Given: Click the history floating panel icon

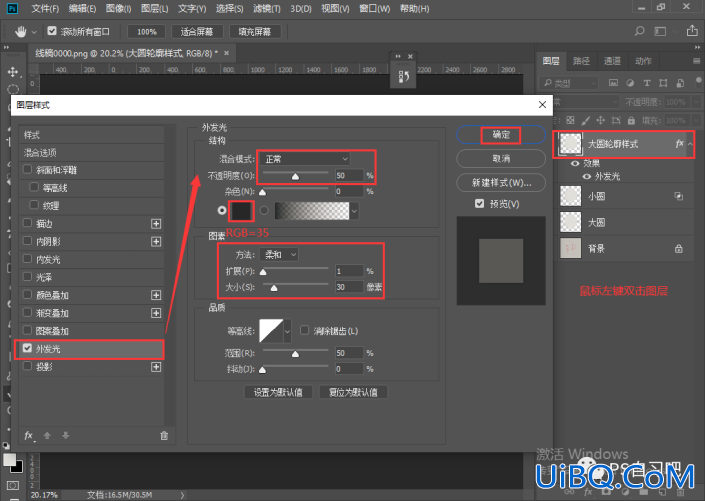Looking at the screenshot, I should (x=403, y=76).
